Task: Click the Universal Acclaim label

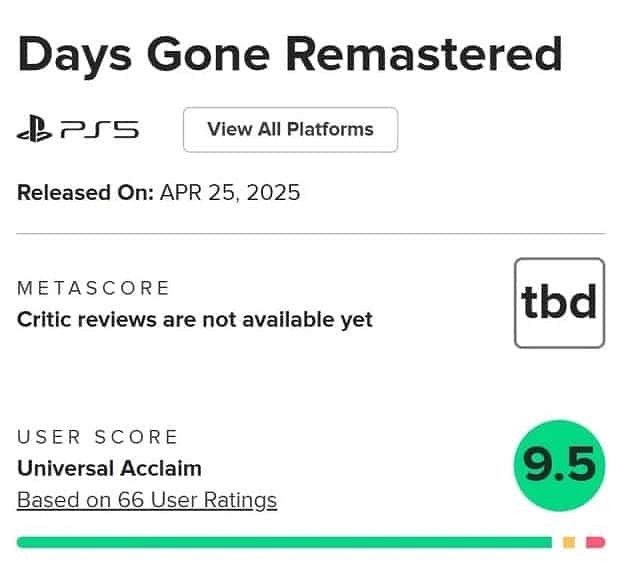Action: [x=110, y=468]
